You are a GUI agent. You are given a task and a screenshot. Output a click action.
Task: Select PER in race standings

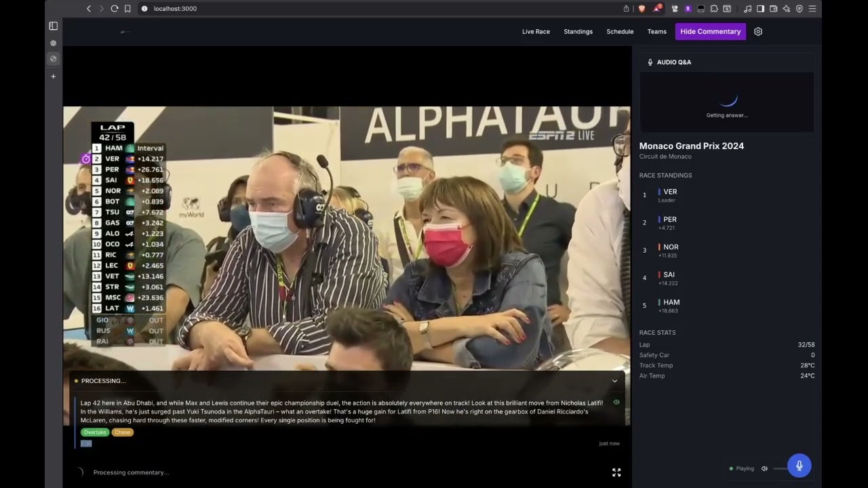[726, 223]
